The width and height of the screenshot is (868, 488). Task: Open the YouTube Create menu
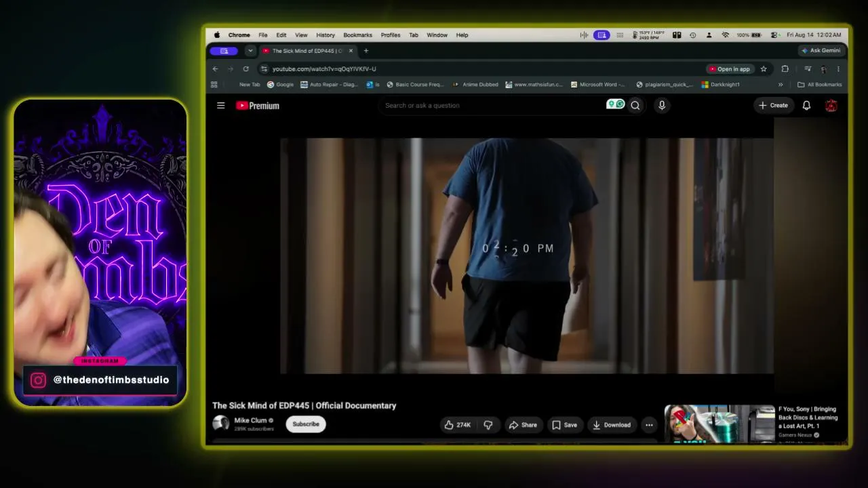773,106
